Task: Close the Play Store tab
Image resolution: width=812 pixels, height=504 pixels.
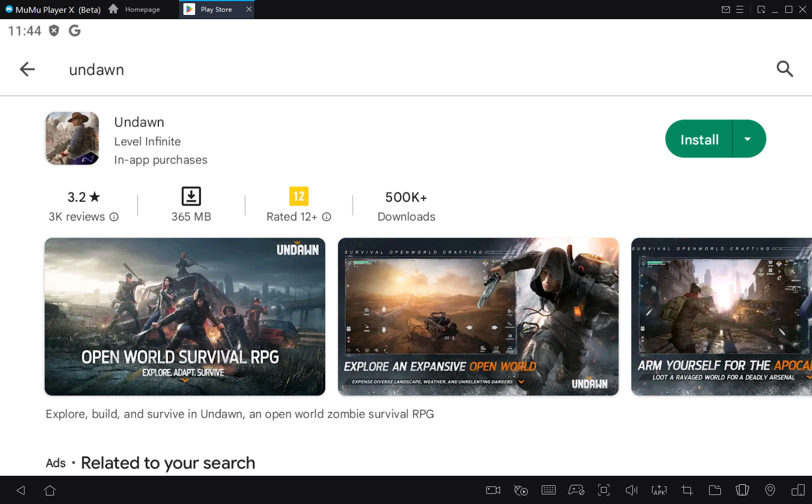Action: tap(248, 10)
